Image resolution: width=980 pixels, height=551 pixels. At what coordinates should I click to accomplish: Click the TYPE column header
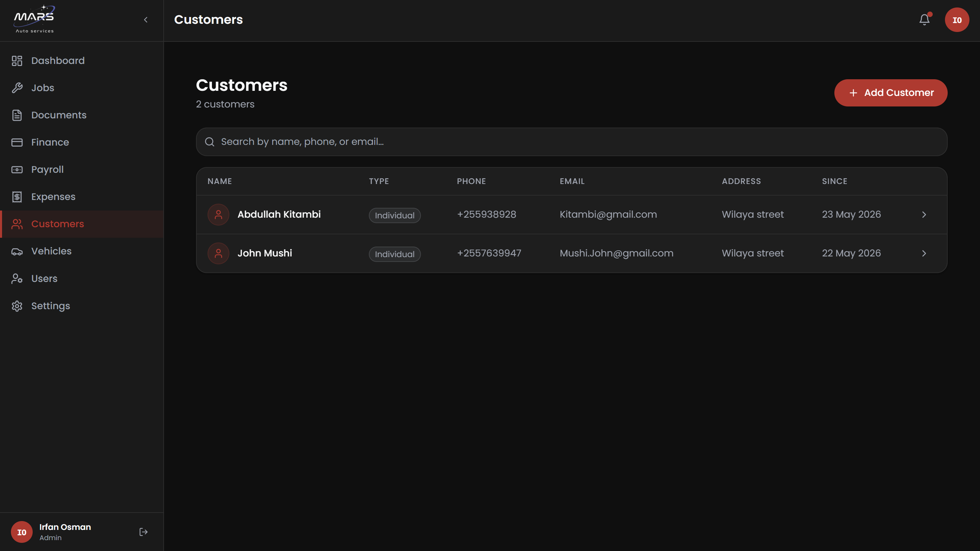coord(379,181)
